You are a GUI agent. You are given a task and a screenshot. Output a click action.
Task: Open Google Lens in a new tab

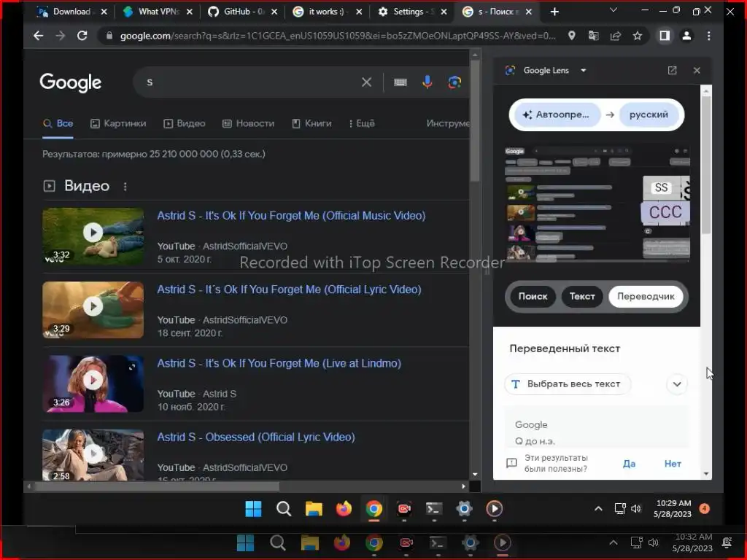(672, 71)
